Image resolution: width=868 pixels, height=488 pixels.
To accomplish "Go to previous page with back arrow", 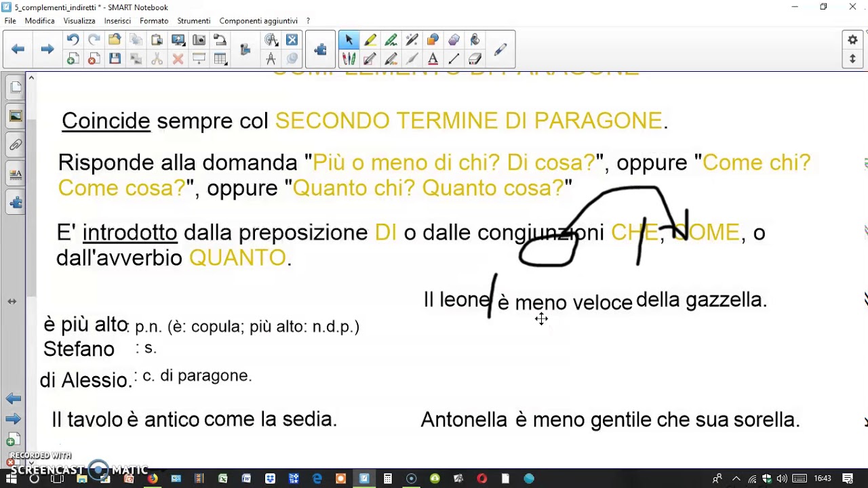I will pos(18,49).
